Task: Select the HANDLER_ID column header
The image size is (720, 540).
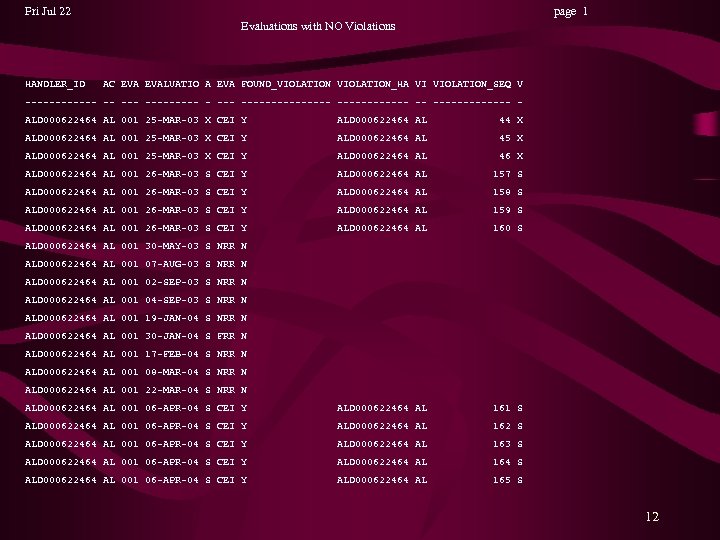Action: (x=55, y=84)
